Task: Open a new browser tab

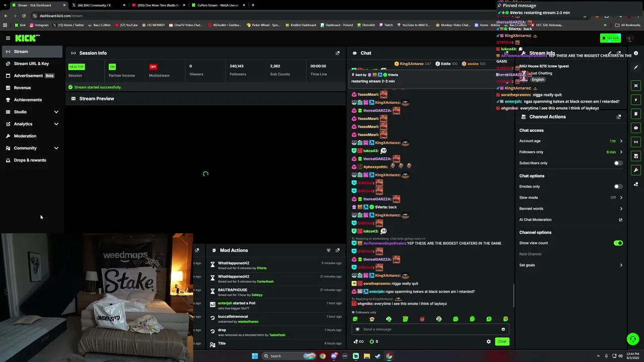Action: coord(253,5)
